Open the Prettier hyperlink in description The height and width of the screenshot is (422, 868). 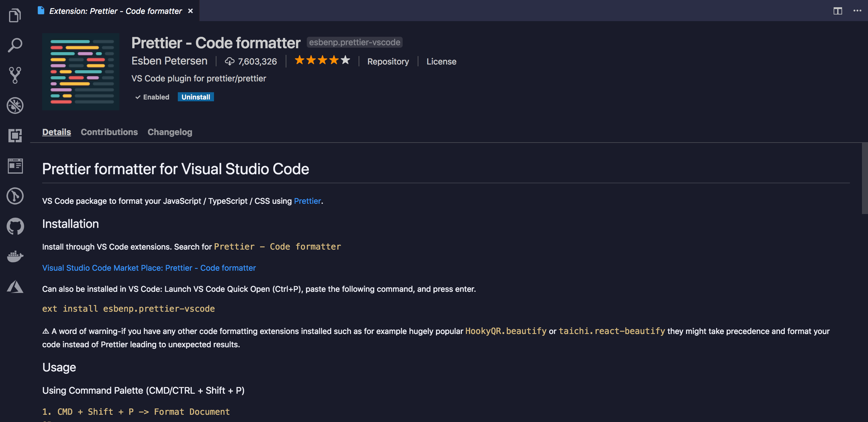(307, 201)
